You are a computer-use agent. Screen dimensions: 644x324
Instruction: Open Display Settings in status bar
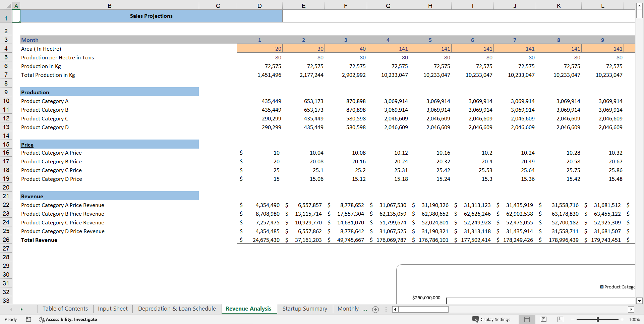point(491,319)
